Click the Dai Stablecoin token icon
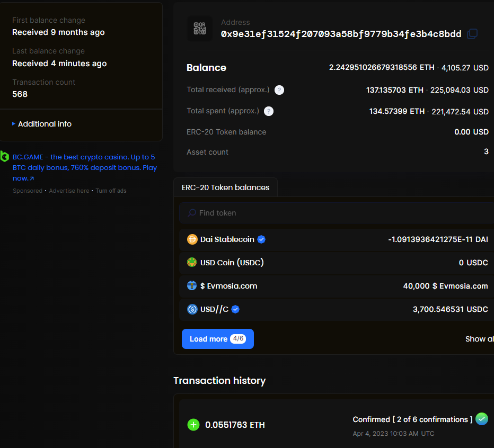This screenshot has height=448, width=494. (x=192, y=239)
